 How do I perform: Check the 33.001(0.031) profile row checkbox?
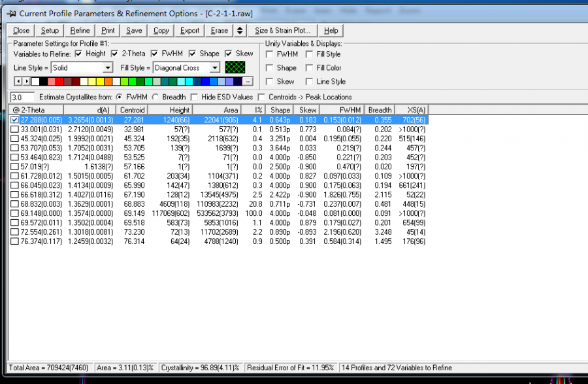pos(14,129)
